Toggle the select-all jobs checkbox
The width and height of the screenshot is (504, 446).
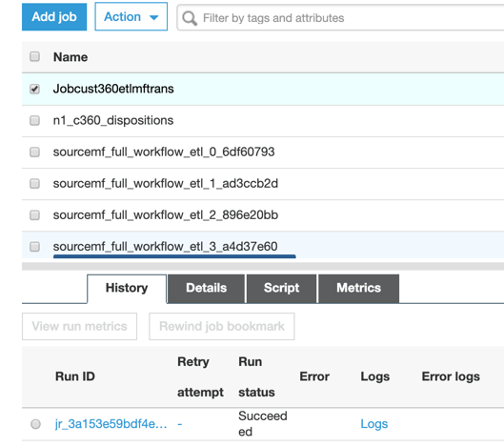point(34,56)
